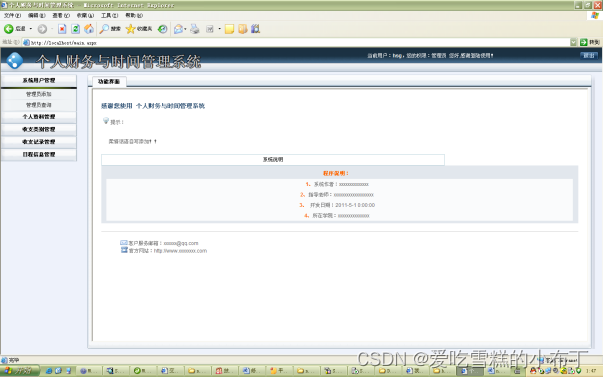
Task: Click the IE quick launch icon in taskbar
Action: (49, 371)
